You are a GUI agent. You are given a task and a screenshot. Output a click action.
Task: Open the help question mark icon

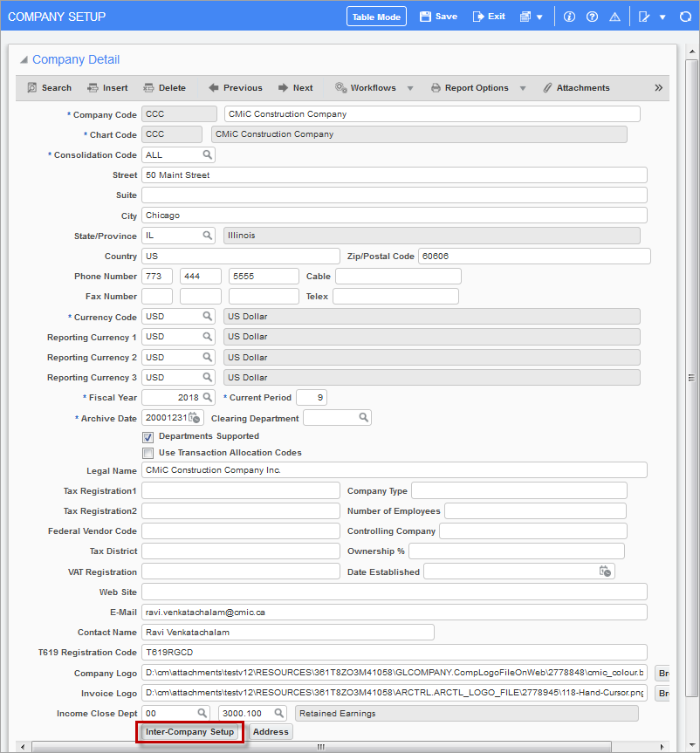pyautogui.click(x=593, y=17)
